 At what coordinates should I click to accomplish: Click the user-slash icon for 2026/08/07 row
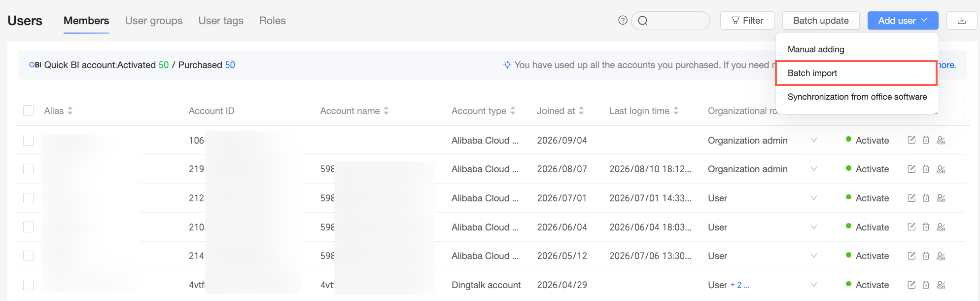tap(941, 169)
